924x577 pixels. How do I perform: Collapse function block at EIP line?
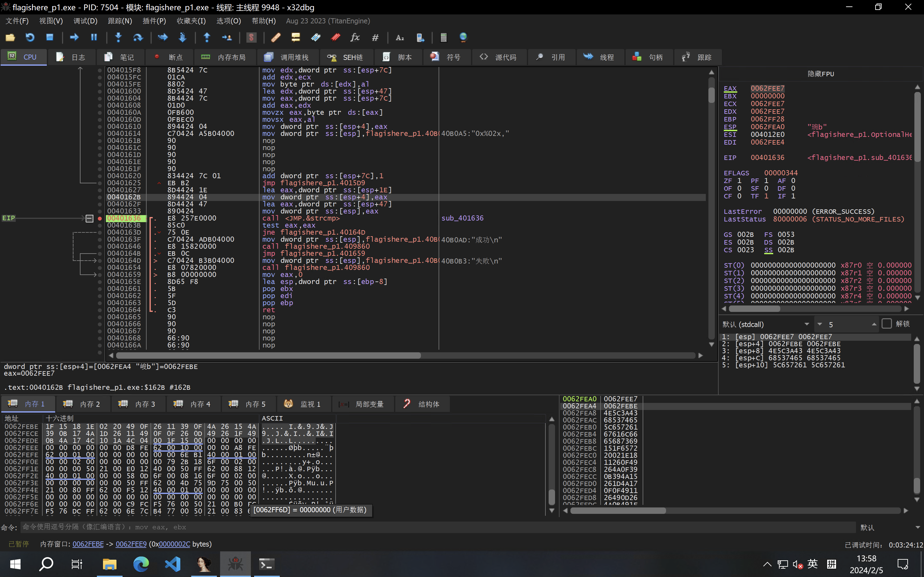coord(89,218)
